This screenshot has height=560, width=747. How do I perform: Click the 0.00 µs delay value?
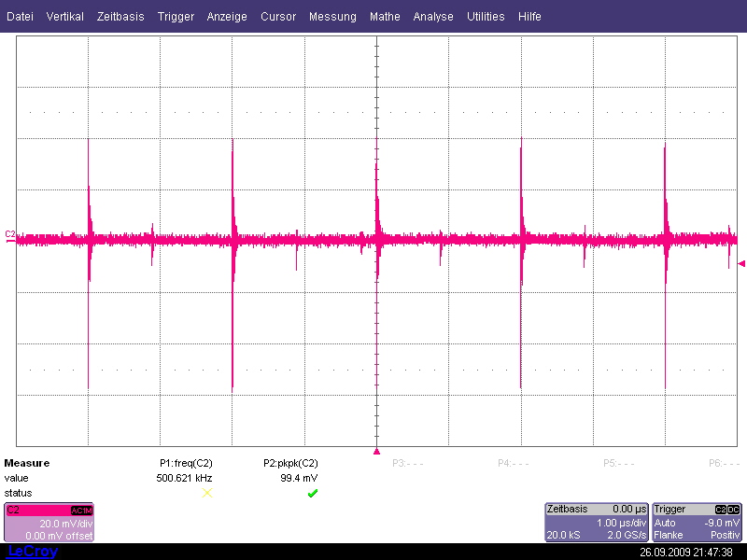pyautogui.click(x=629, y=509)
